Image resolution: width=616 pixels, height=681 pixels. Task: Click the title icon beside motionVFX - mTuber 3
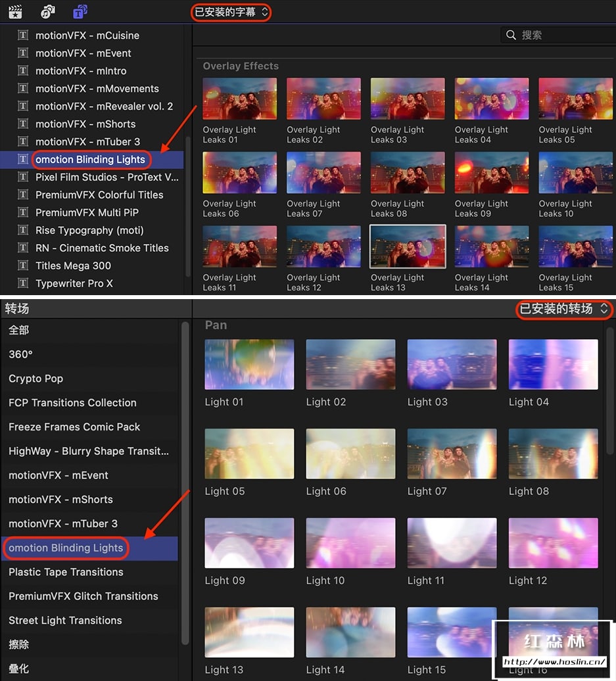coord(23,141)
